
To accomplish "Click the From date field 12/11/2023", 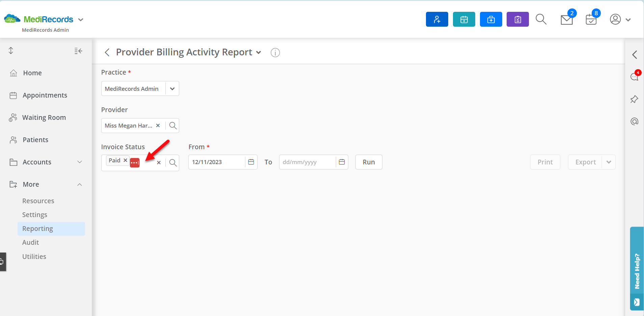I will (216, 162).
